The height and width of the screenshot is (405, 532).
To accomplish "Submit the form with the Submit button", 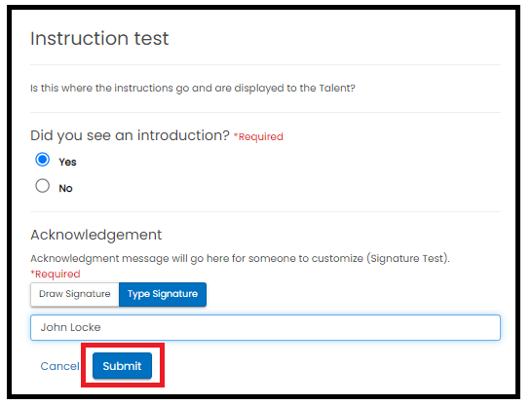I will 122,366.
